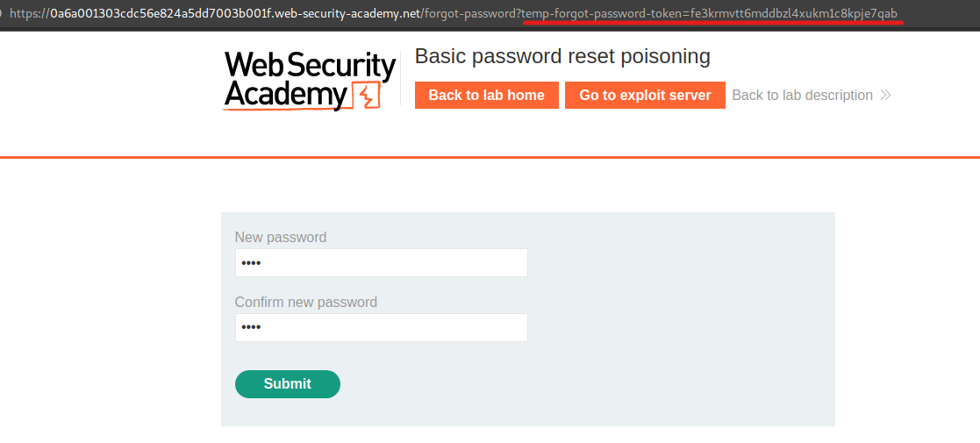
Task: Click the double chevron after Back to lab description
Action: [x=885, y=96]
